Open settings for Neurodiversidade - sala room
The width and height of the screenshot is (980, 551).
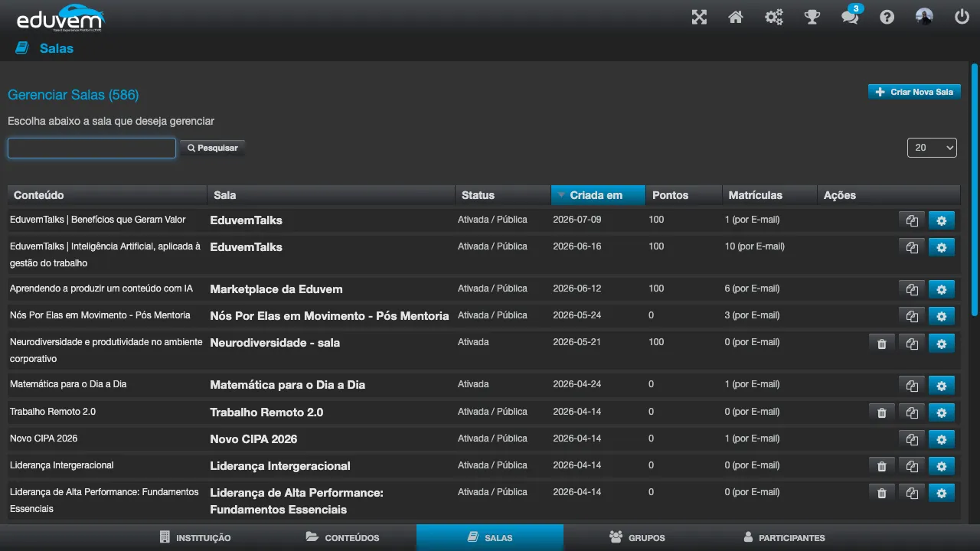tap(942, 344)
